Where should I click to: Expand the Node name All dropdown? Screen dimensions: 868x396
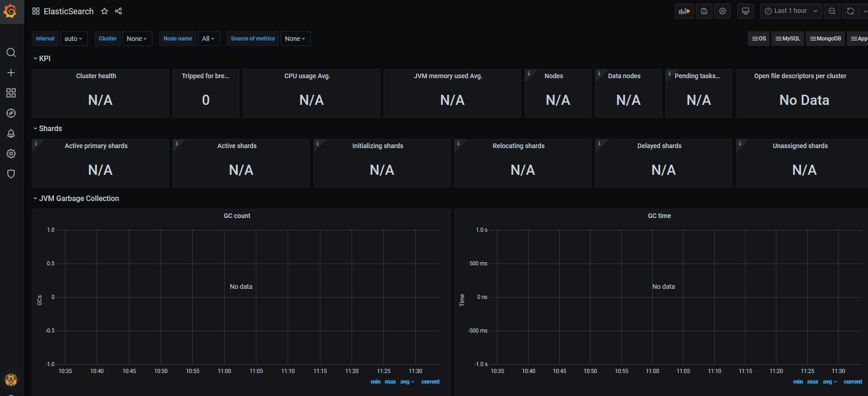pos(208,39)
